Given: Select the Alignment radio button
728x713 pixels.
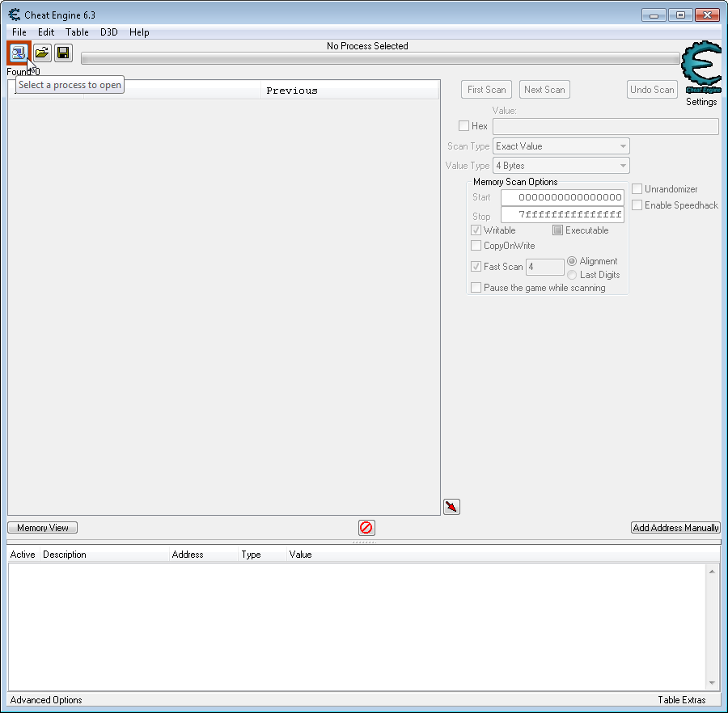Looking at the screenshot, I should pyautogui.click(x=572, y=261).
